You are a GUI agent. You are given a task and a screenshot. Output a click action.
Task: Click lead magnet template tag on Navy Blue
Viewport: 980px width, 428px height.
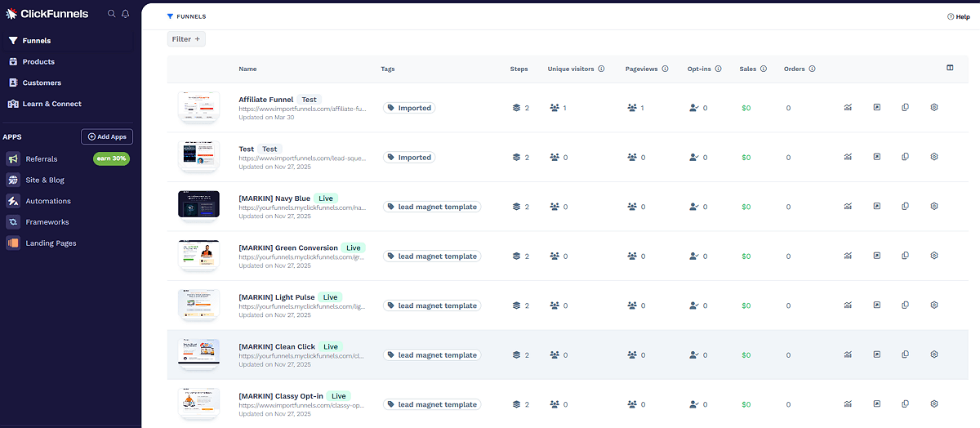[x=432, y=207]
